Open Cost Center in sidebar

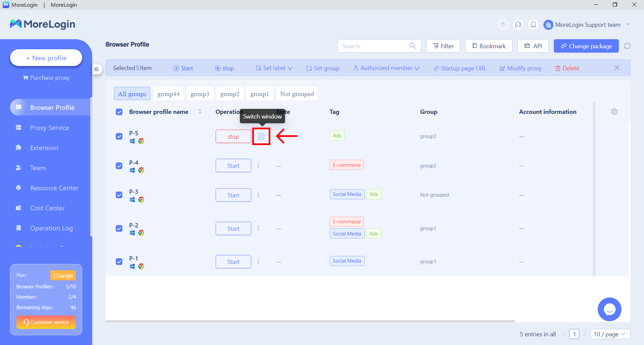[47, 208]
